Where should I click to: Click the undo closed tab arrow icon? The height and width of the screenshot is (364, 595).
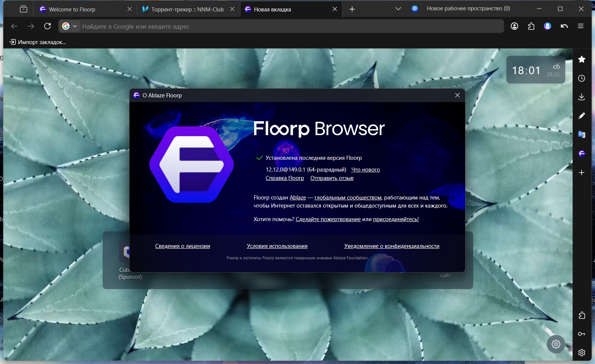coord(564,26)
